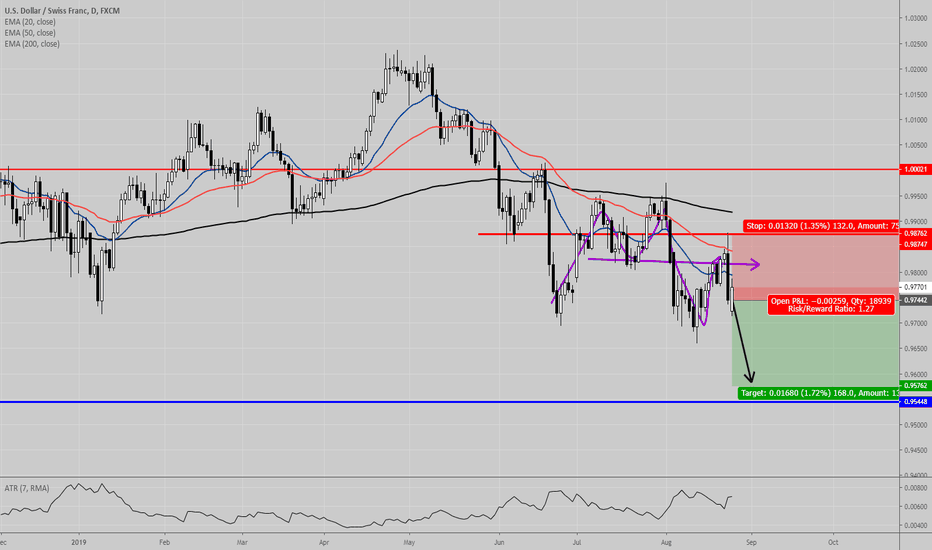Click the red 1.00021 price label
932x550 pixels.
(x=915, y=169)
